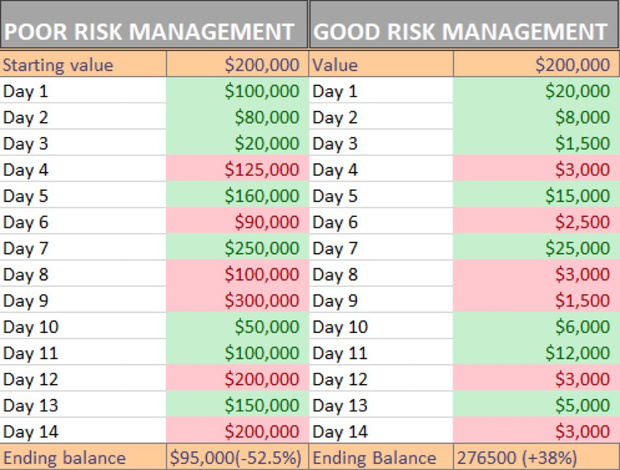
Task: Click the 276500 (+38%) ending balance cell
Action: [536, 457]
